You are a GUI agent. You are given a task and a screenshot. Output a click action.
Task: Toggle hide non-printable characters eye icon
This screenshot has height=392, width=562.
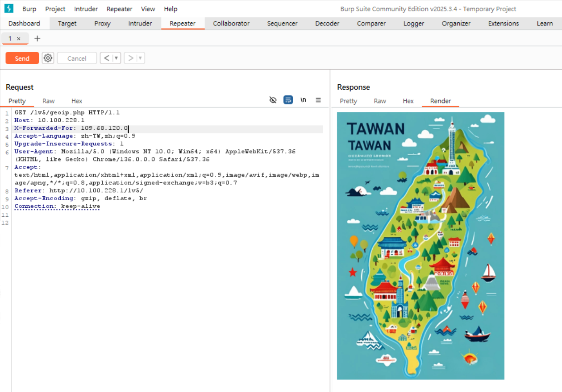273,100
